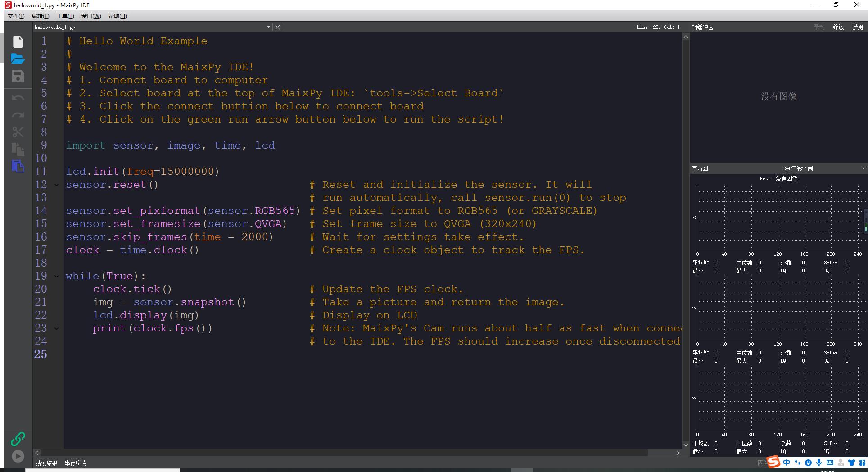Click 'sensor.set_framesize' on line 15

point(133,224)
